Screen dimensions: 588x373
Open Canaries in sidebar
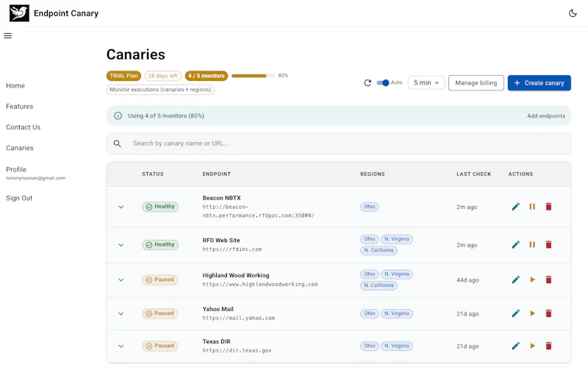click(20, 148)
